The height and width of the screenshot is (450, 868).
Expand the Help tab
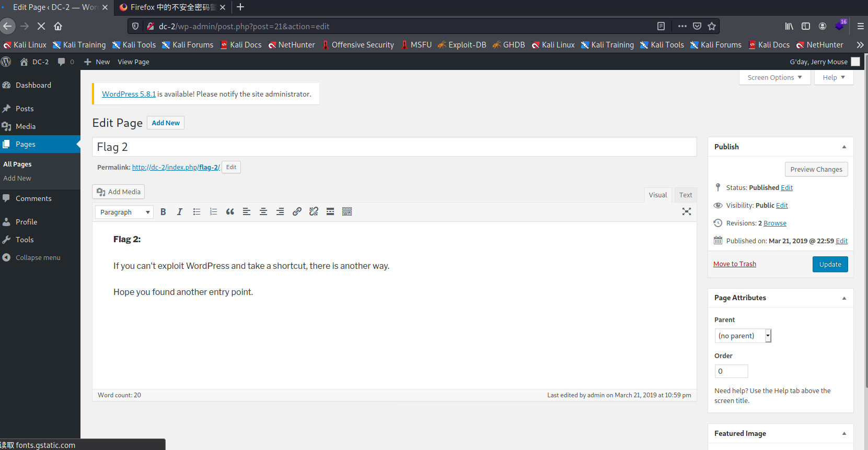[x=834, y=77]
